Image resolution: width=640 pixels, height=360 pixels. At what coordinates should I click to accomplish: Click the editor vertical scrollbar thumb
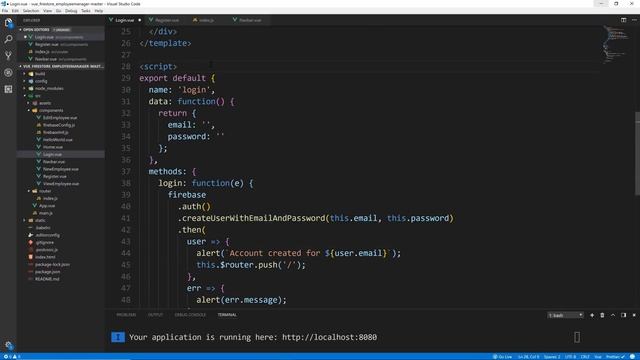point(637,153)
